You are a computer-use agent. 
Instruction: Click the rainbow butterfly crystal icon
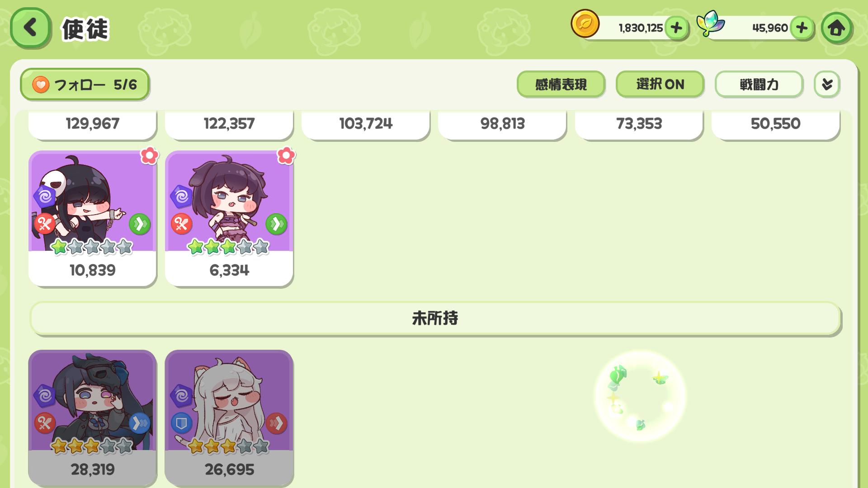[x=710, y=23]
